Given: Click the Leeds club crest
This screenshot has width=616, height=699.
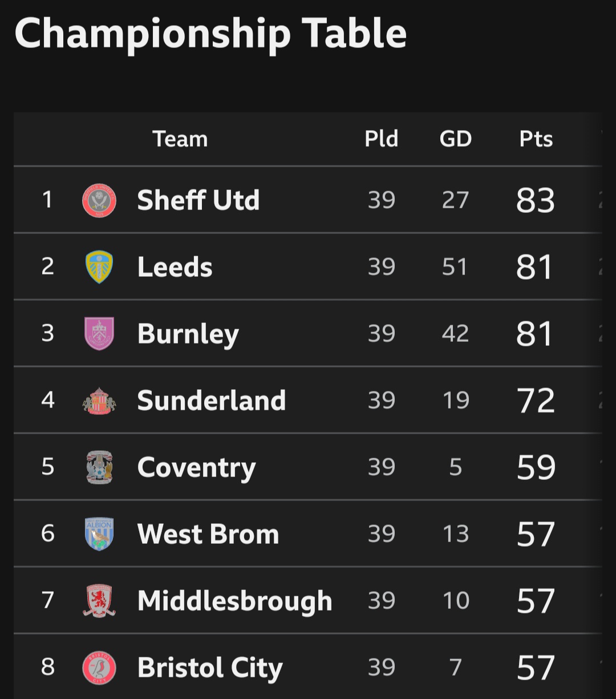Looking at the screenshot, I should 99,267.
